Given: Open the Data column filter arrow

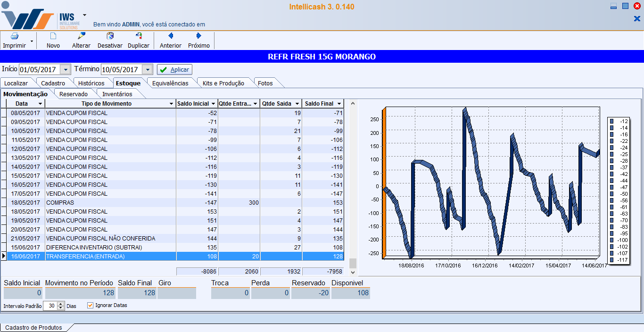Looking at the screenshot, I should (x=41, y=104).
